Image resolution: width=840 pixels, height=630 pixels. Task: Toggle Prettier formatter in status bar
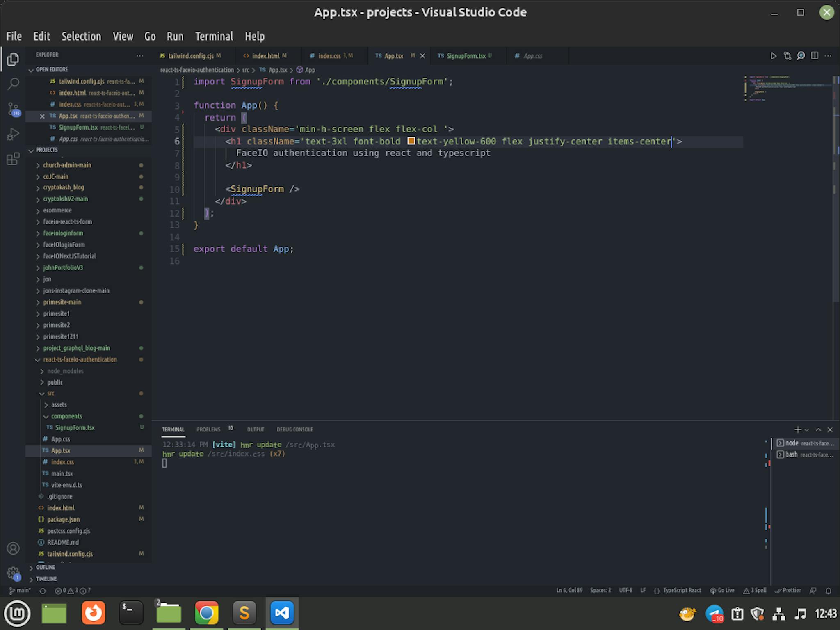click(788, 591)
